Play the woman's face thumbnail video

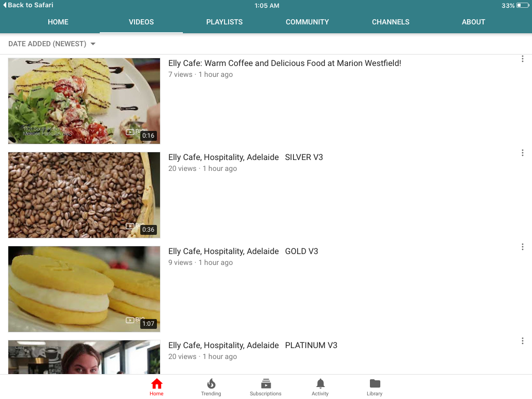point(84,357)
